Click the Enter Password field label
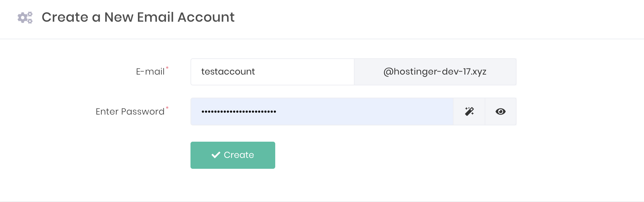 click(x=130, y=112)
